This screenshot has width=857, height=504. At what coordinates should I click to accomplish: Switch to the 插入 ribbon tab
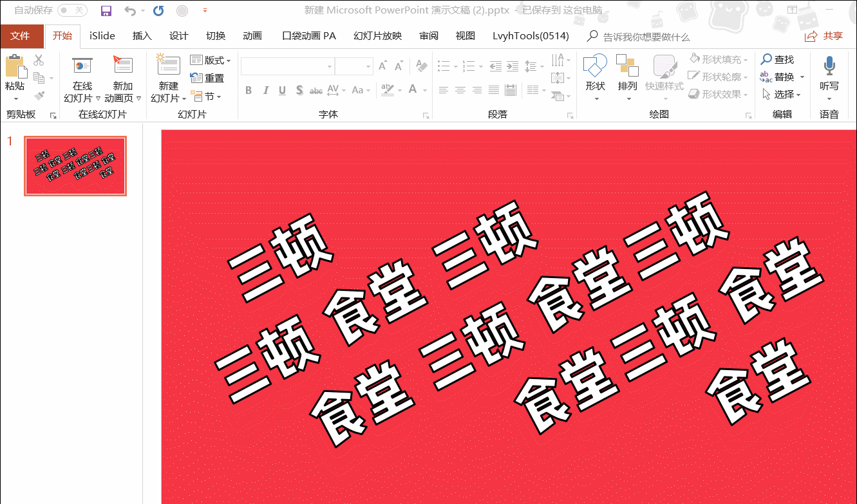click(142, 36)
